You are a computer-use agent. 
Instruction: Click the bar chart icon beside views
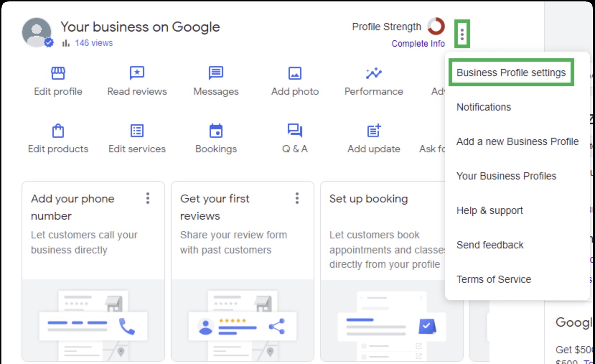(x=66, y=43)
